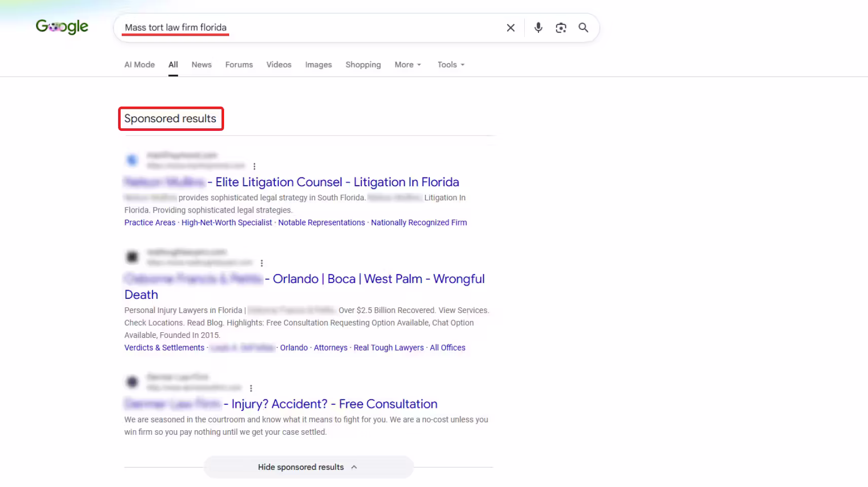Open Orlando | Boca | West Palm - Wrongful Death link
The height and width of the screenshot is (487, 868).
(305, 287)
